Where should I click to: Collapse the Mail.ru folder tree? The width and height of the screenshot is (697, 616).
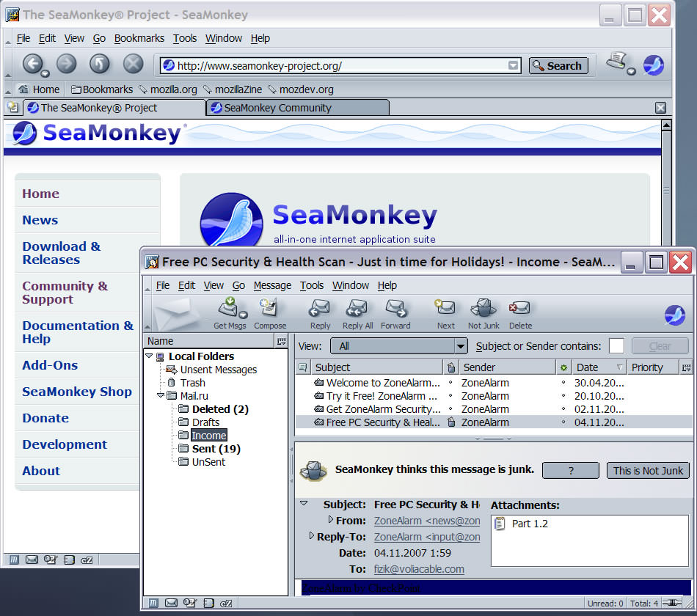161,395
